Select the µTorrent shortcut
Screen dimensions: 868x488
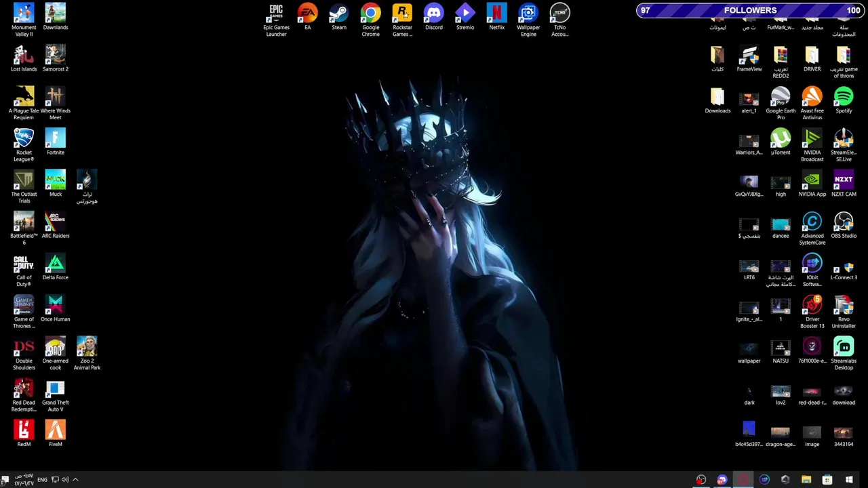tap(781, 142)
